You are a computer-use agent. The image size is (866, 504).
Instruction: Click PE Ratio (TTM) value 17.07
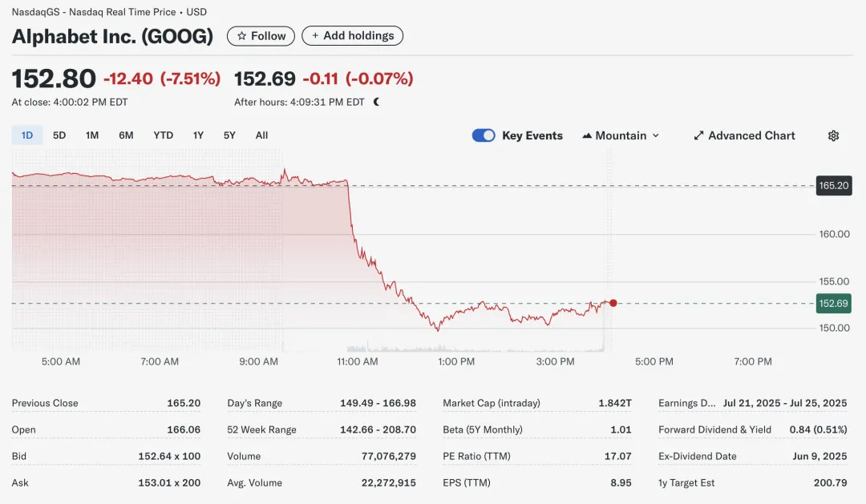[617, 456]
